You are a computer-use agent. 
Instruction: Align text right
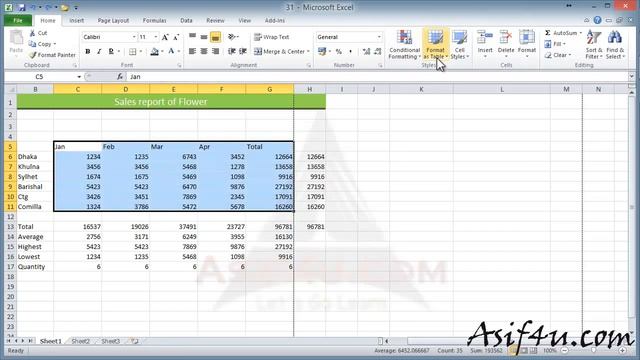(x=216, y=51)
